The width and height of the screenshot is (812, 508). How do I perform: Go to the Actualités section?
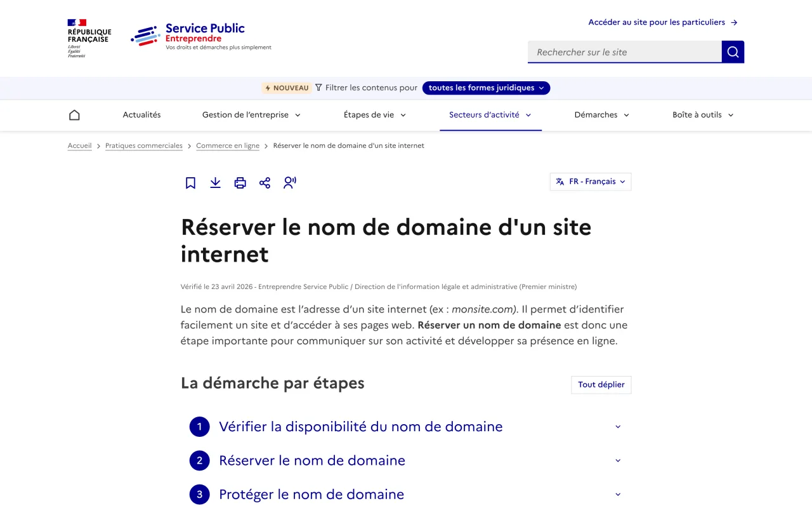click(142, 115)
